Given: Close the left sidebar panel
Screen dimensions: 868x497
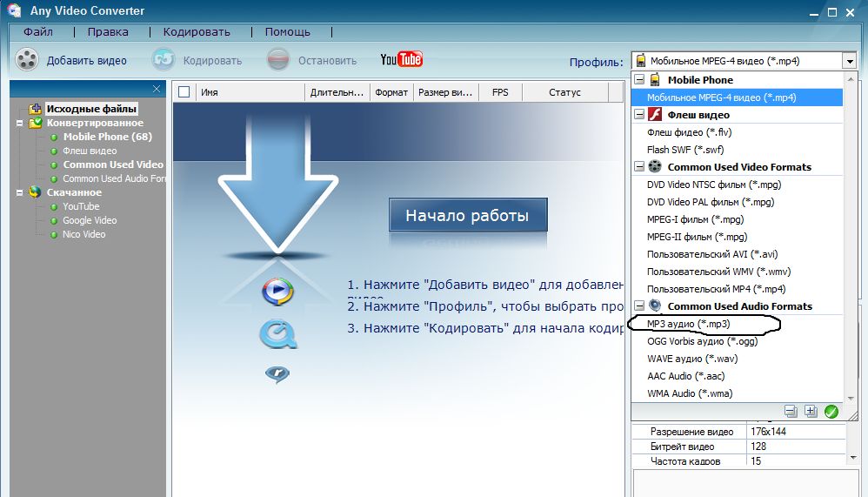Looking at the screenshot, I should [157, 89].
